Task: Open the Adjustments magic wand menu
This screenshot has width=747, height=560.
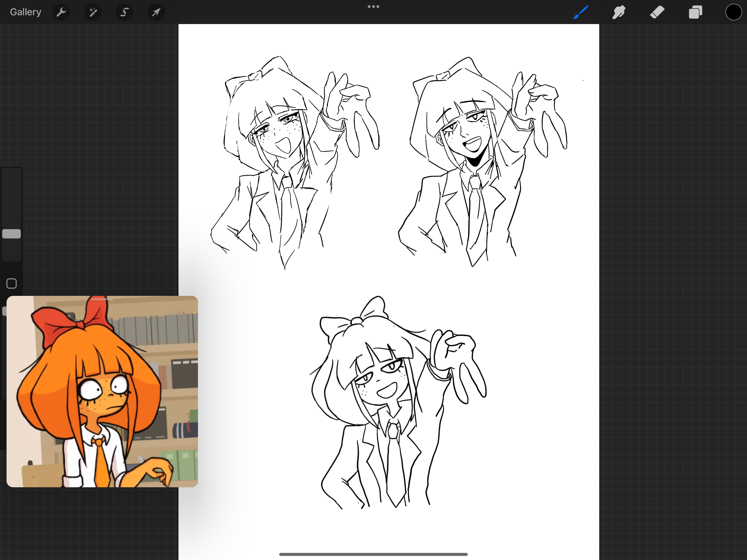Action: (x=93, y=13)
